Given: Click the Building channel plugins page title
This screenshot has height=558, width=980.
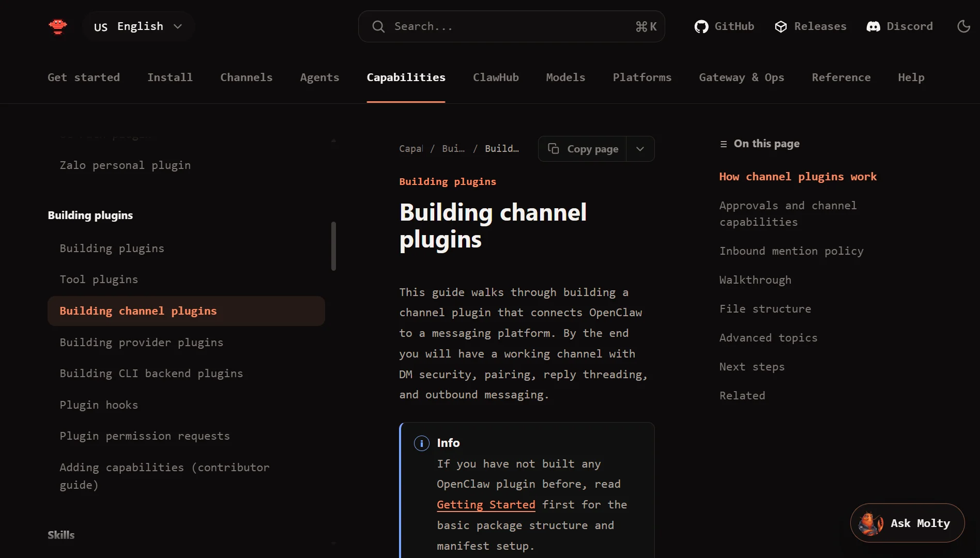Looking at the screenshot, I should 493,226.
